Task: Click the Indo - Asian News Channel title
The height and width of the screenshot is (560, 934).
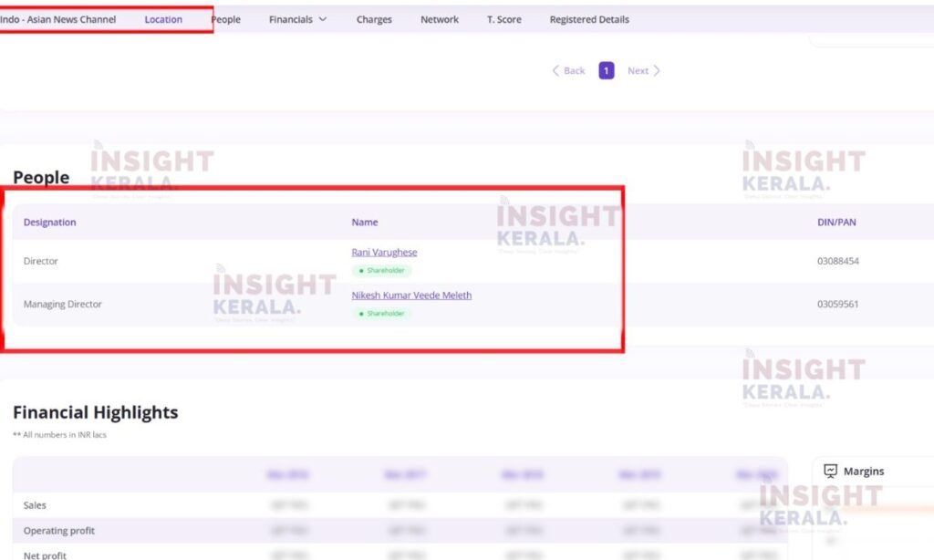Action: point(58,19)
